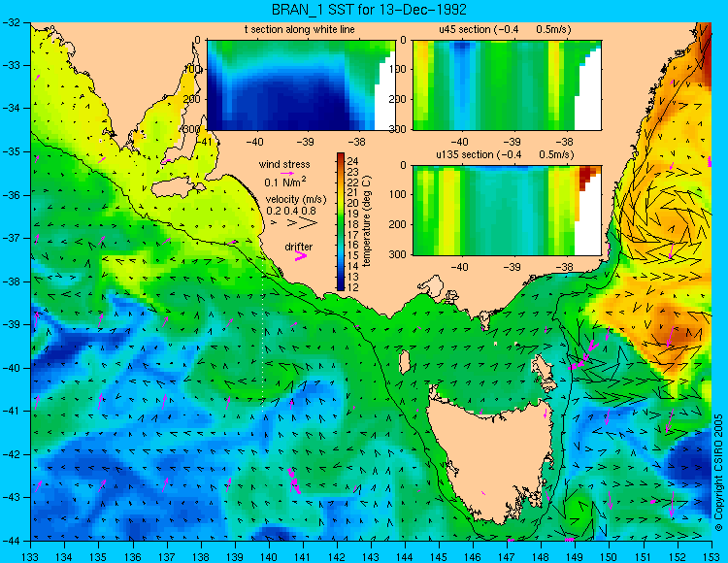Click the magenta wind stress legend arrow
The image size is (728, 563).
click(287, 173)
